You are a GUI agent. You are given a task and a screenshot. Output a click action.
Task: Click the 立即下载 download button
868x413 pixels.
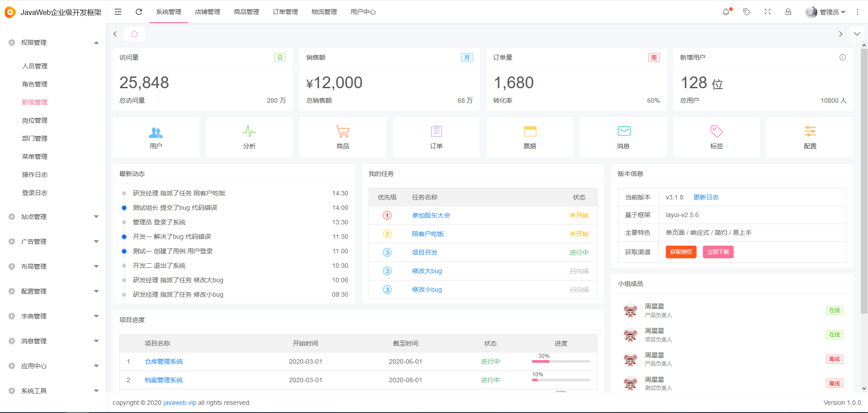coord(718,252)
